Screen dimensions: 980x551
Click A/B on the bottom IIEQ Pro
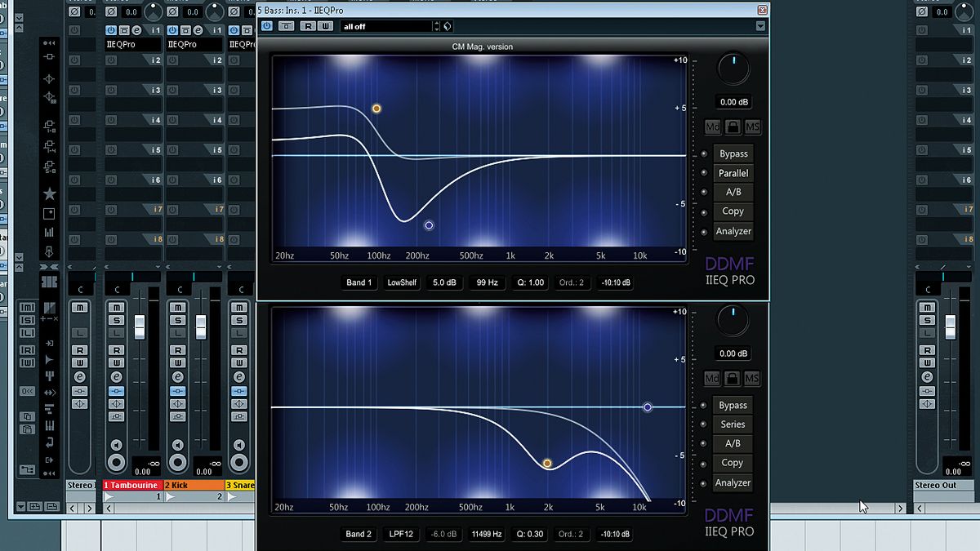732,443
